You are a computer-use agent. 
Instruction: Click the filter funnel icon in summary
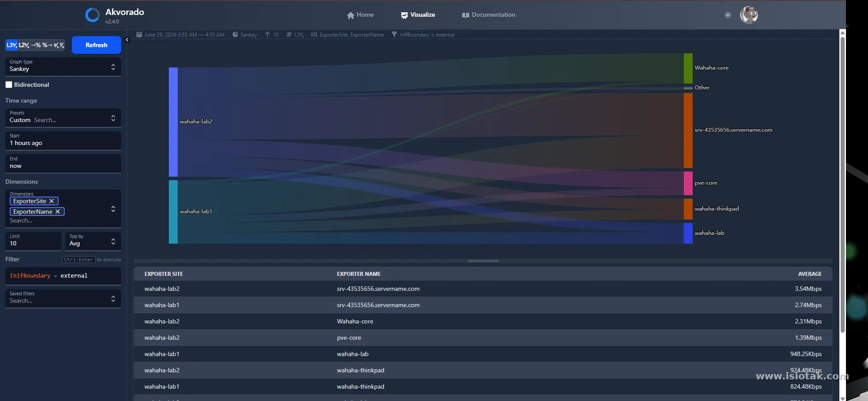click(x=394, y=34)
